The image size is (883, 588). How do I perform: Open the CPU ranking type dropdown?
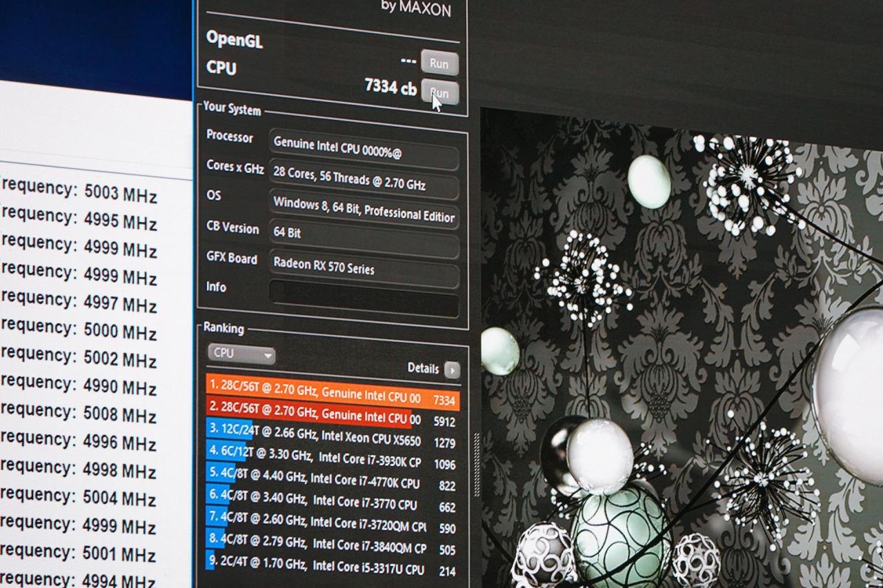tap(241, 354)
